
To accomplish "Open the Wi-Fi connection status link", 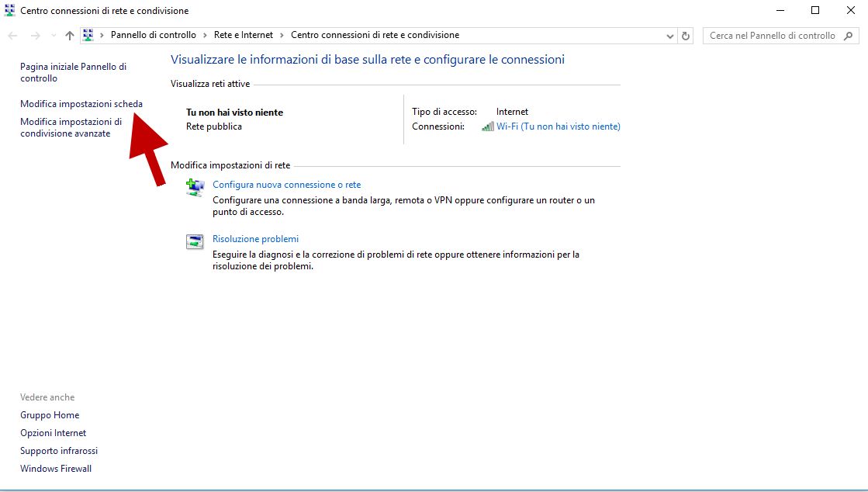I will [x=558, y=126].
